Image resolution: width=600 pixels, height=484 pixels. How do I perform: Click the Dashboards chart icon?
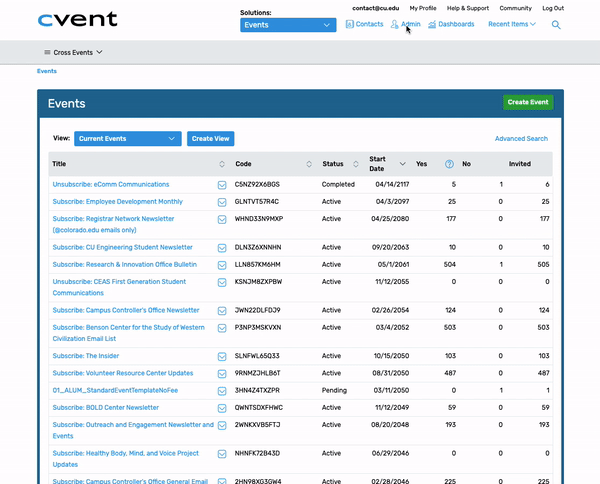coord(432,24)
